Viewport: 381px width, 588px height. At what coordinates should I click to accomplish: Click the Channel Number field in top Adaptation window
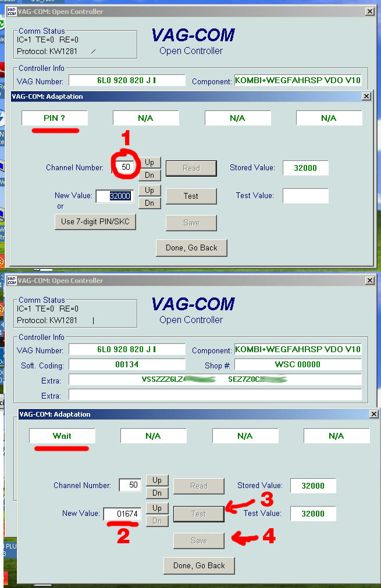click(126, 167)
